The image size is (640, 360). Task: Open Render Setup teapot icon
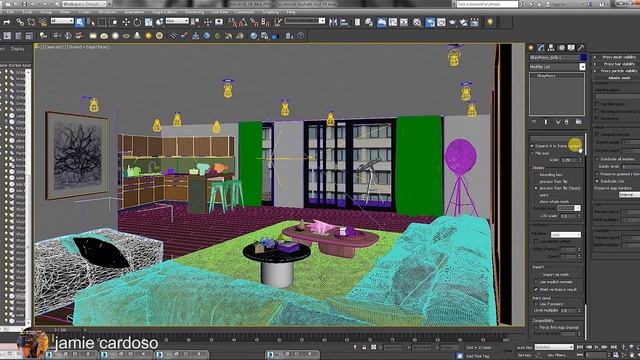430,22
